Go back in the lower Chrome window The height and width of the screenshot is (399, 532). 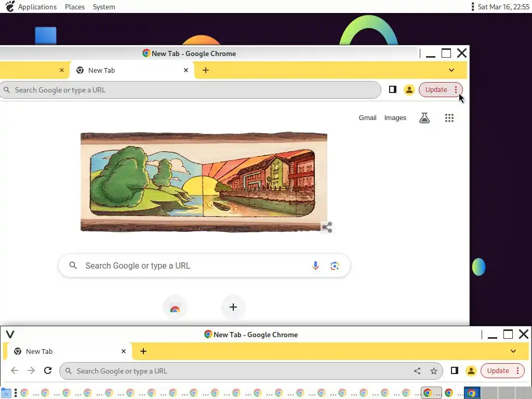[15, 370]
